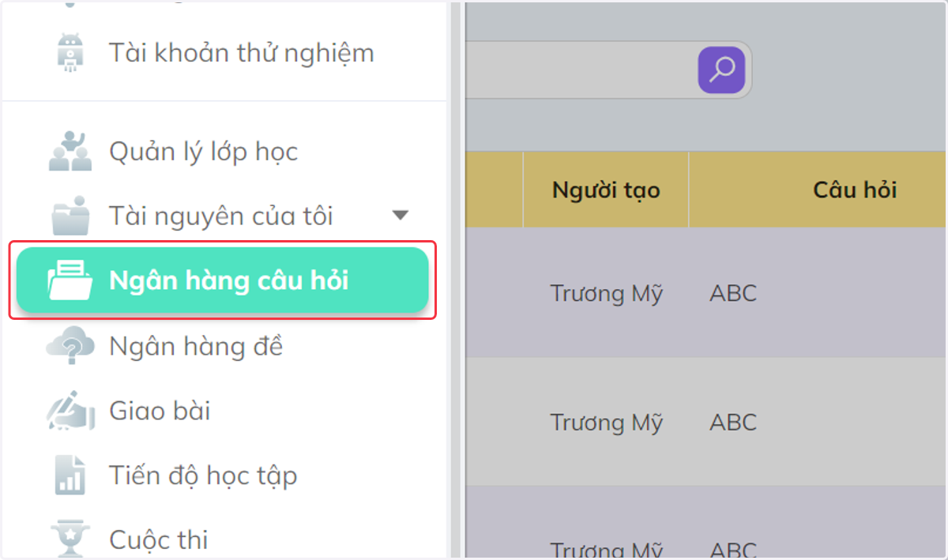
Task: Click the writing hand icon for Giao bài
Action: pyautogui.click(x=71, y=411)
